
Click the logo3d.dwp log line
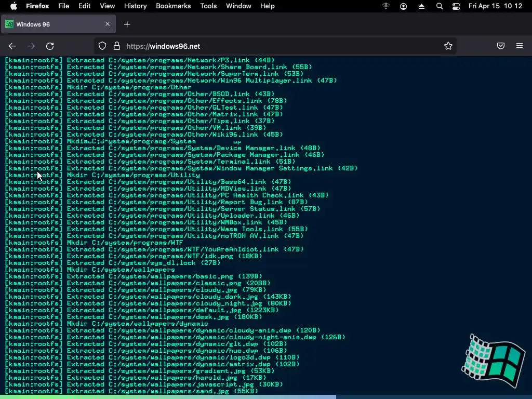click(x=152, y=357)
